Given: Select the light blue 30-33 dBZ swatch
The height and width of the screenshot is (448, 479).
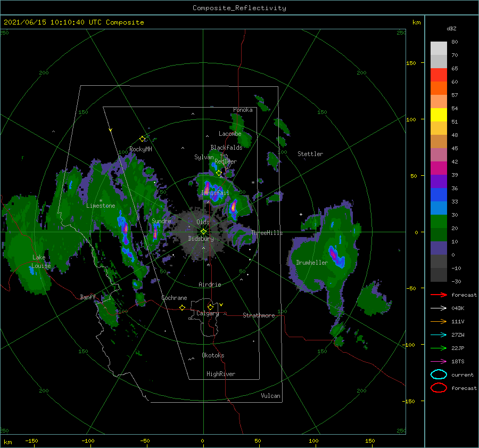Looking at the screenshot, I should [x=439, y=208].
